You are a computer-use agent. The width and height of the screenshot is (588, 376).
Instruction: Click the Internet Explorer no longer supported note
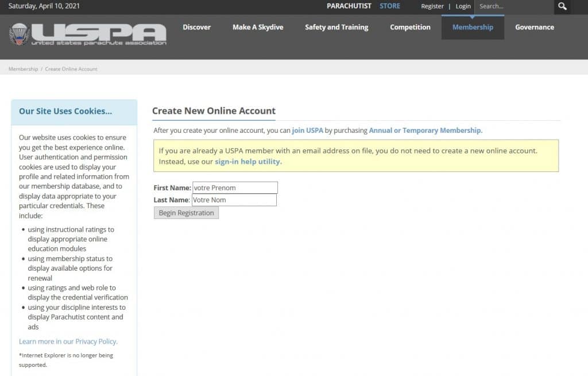[x=66, y=360]
